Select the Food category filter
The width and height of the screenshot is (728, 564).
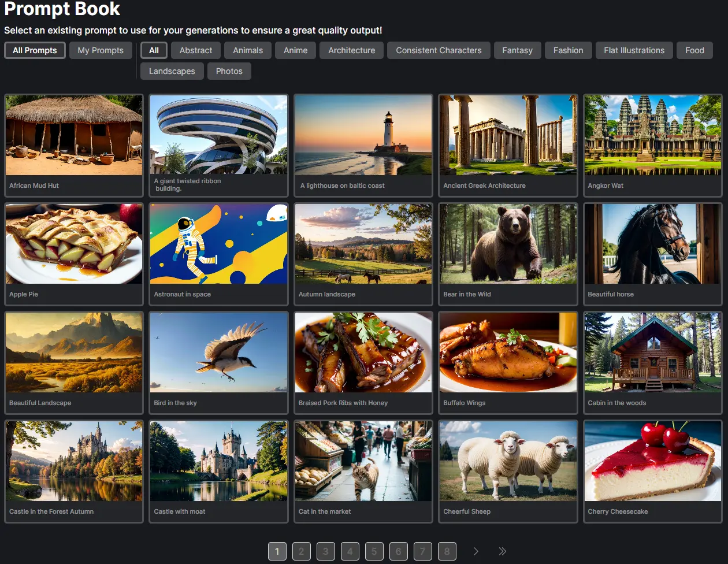[694, 50]
